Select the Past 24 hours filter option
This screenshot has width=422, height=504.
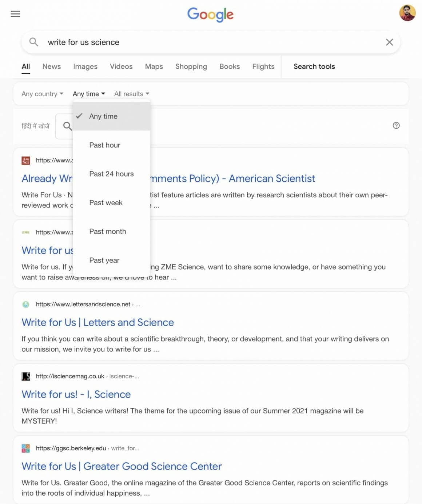point(111,174)
